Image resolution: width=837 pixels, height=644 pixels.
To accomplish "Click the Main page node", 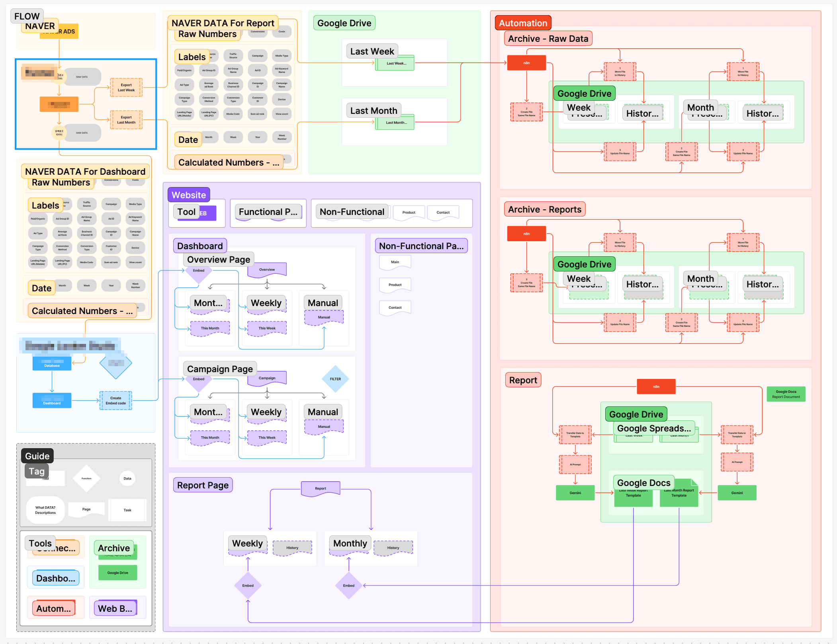I will pyautogui.click(x=395, y=262).
